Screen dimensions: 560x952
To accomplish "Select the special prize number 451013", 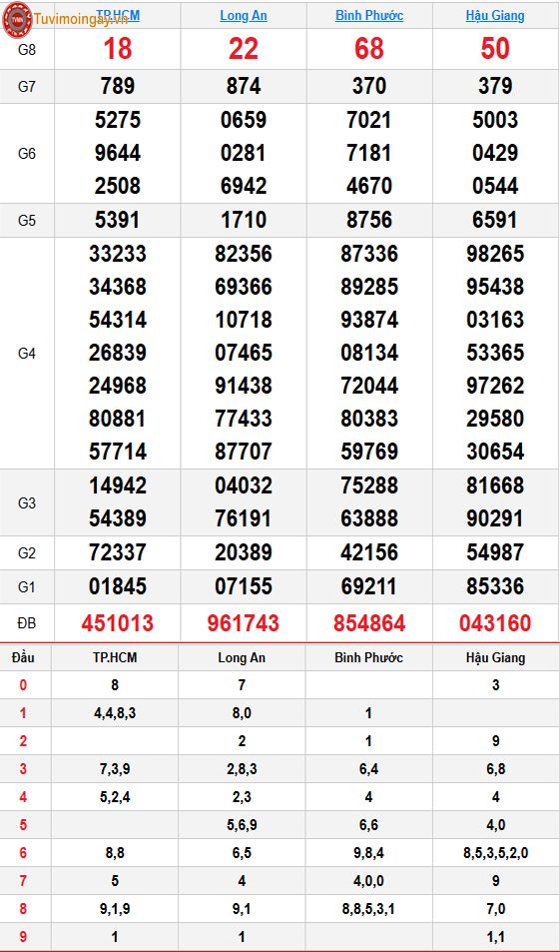I will click(x=118, y=623).
